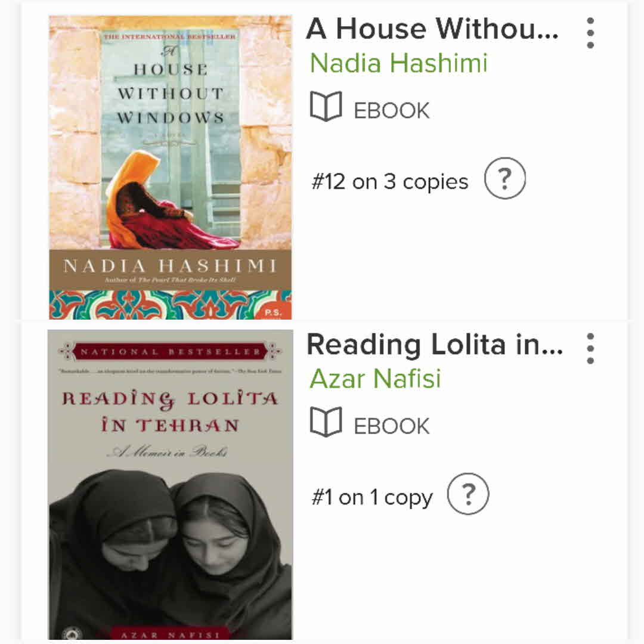Click Nadia Hashimi name band on book cover
The height and width of the screenshot is (644, 644).
(x=171, y=267)
